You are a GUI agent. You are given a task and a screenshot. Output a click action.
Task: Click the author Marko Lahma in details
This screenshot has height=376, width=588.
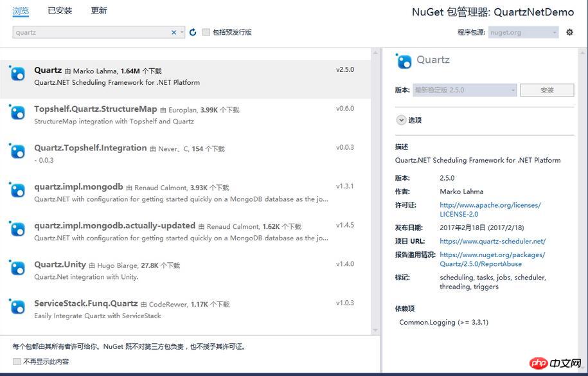(x=461, y=192)
